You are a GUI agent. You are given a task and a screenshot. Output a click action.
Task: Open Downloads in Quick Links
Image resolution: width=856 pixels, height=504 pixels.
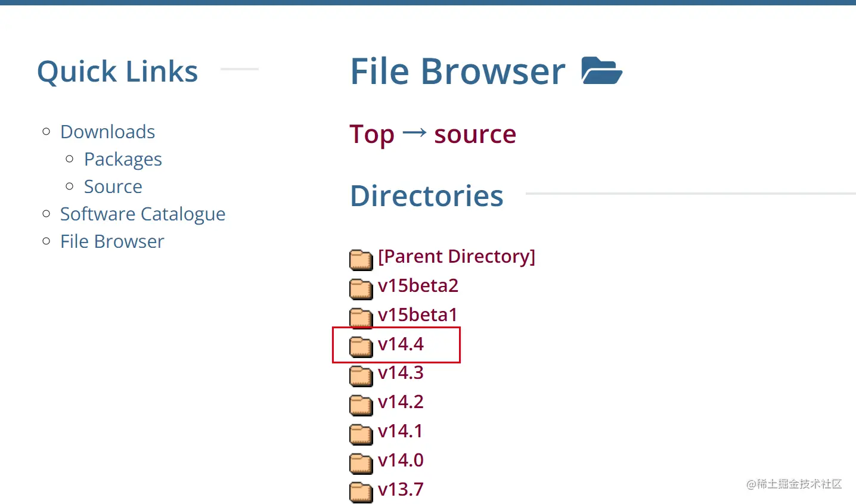[x=108, y=132]
